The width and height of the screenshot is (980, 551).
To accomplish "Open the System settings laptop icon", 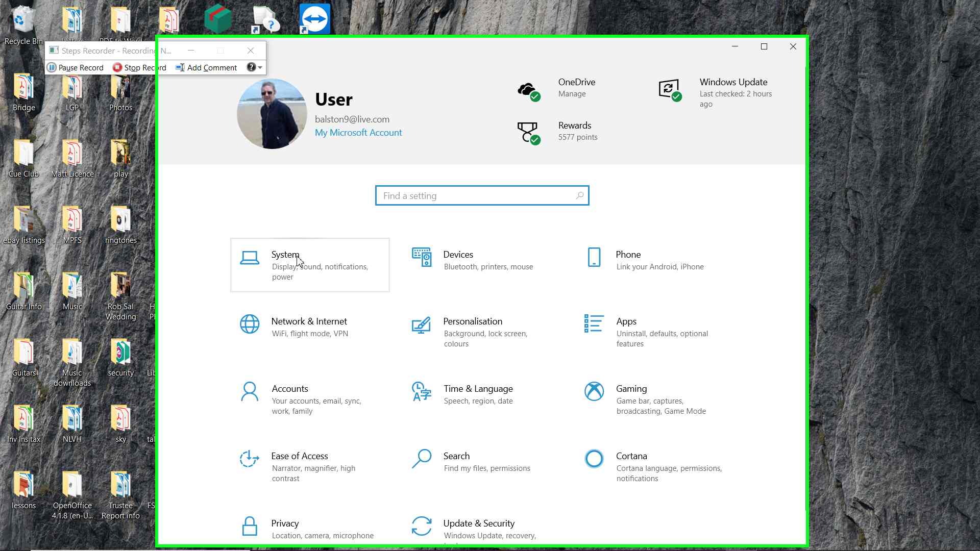I will click(250, 258).
